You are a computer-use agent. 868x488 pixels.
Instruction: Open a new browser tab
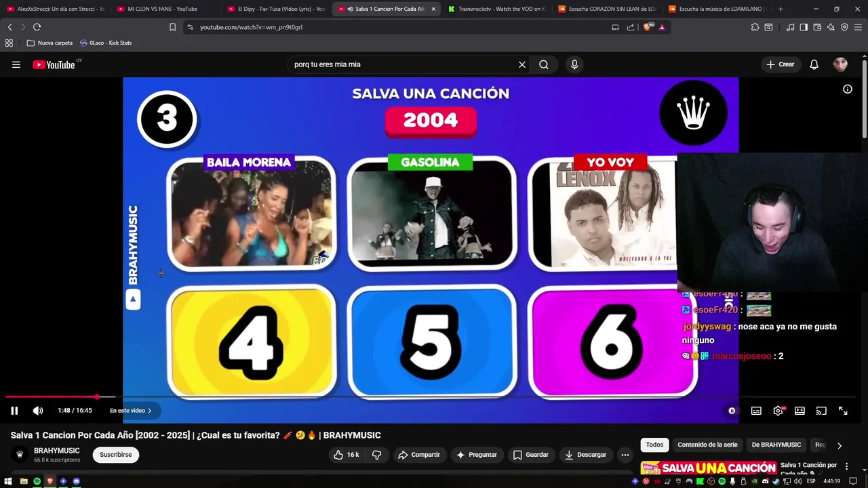click(781, 9)
